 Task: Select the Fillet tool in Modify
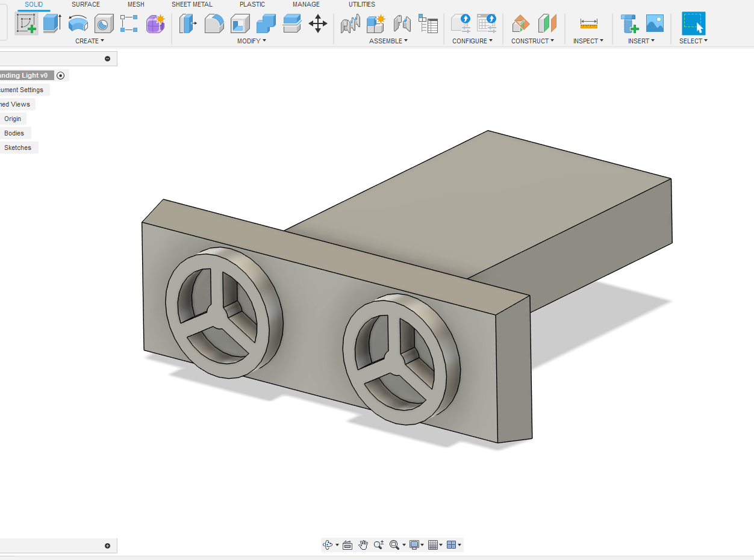point(214,23)
